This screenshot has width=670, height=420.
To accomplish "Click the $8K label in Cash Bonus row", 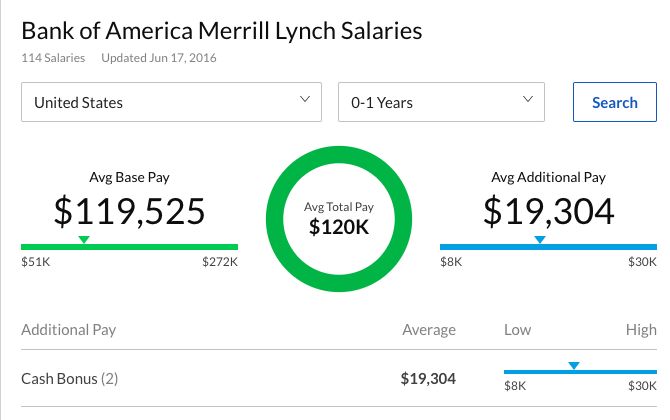I will click(x=515, y=386).
